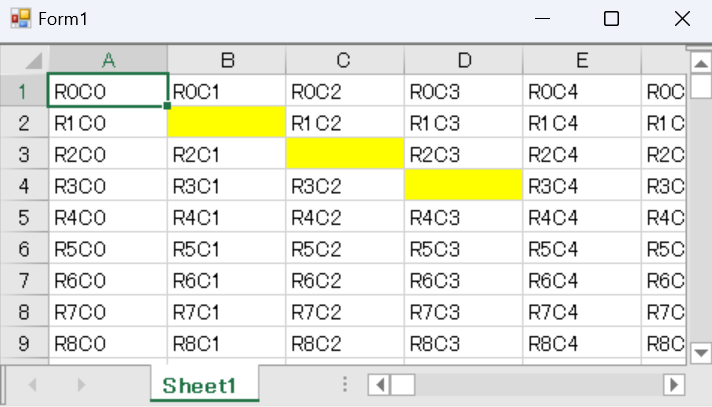The width and height of the screenshot is (712, 407).
Task: Click the next sheet tab arrow
Action: tap(81, 385)
